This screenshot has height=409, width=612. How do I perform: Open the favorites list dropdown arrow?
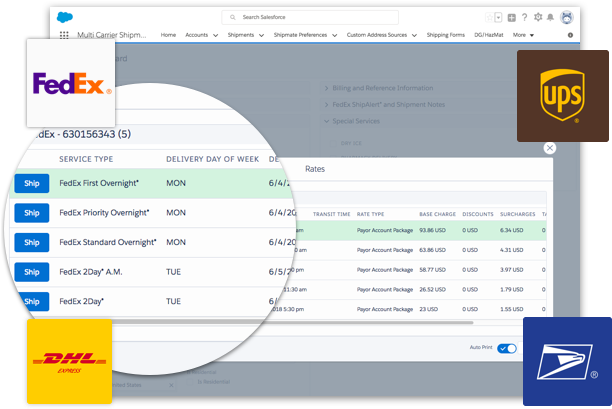coord(498,17)
